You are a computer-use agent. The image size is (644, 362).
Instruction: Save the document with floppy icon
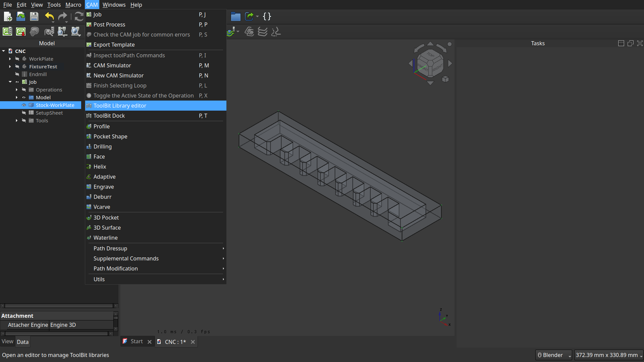tap(34, 16)
